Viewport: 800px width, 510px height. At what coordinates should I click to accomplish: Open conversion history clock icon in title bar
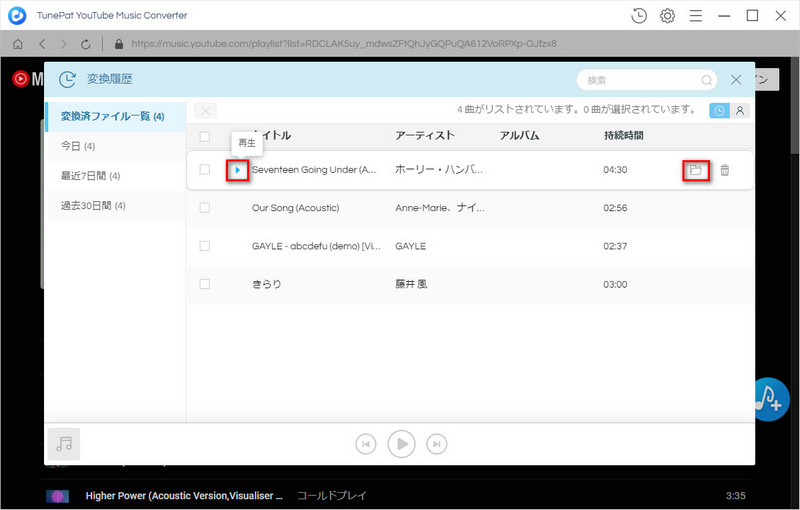tap(639, 16)
